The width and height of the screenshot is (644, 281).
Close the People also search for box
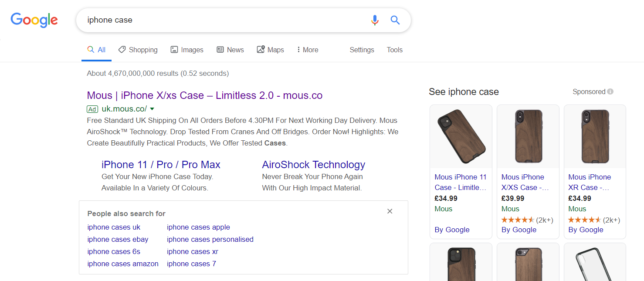click(390, 211)
